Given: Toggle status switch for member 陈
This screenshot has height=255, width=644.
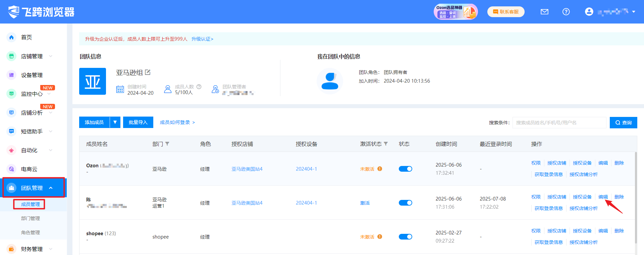Looking at the screenshot, I should tap(405, 203).
